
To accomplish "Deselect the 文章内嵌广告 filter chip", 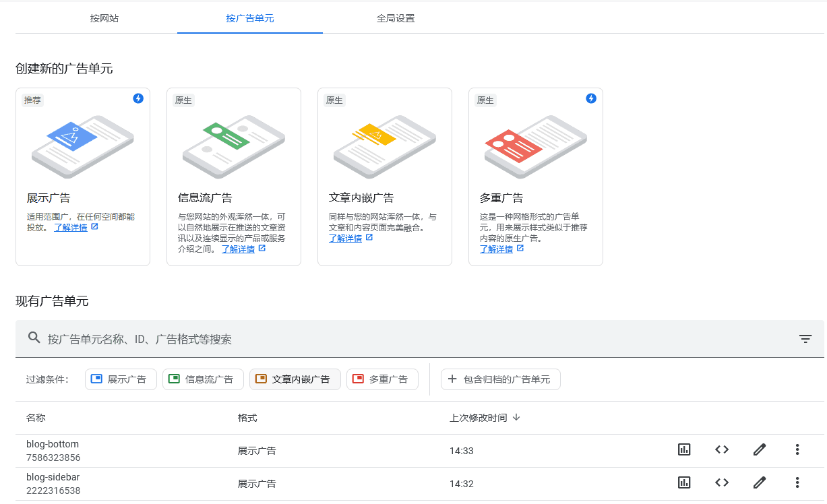I will click(295, 379).
